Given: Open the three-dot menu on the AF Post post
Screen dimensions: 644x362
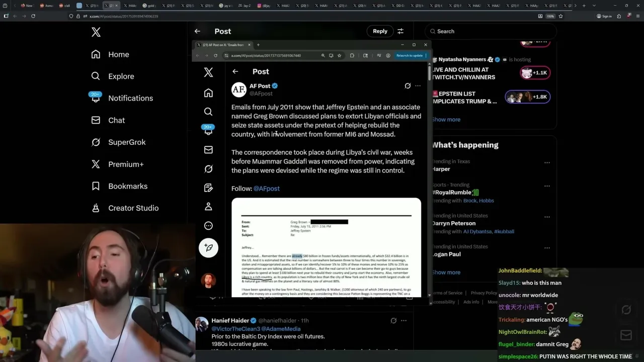Looking at the screenshot, I should click(418, 86).
